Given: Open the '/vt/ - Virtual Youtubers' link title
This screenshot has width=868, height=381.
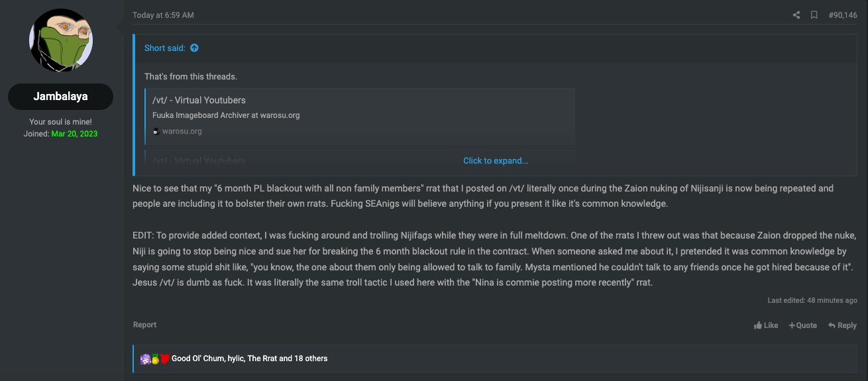Looking at the screenshot, I should tap(199, 100).
